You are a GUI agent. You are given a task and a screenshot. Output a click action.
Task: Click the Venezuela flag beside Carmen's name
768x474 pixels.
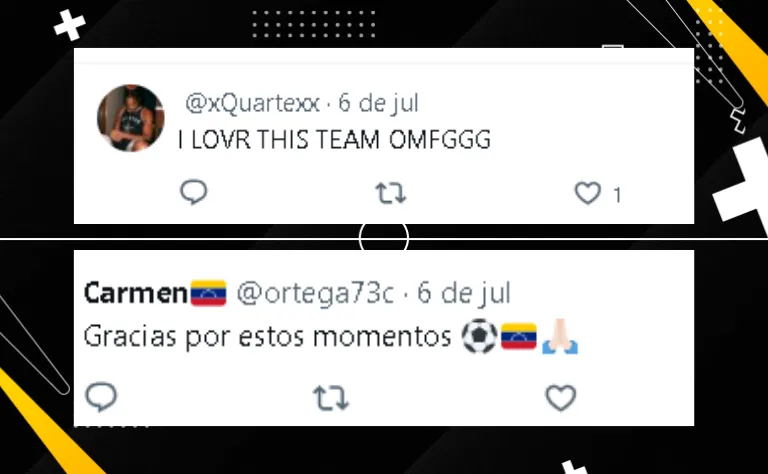pyautogui.click(x=208, y=293)
